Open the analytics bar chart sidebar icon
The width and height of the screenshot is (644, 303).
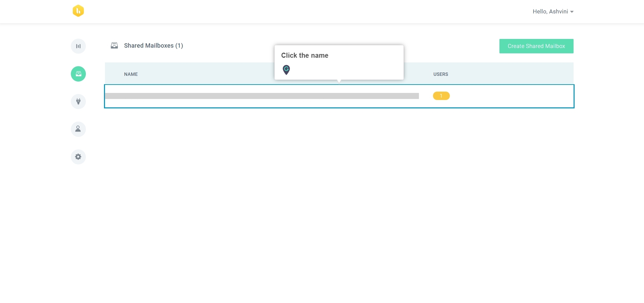pos(78,46)
